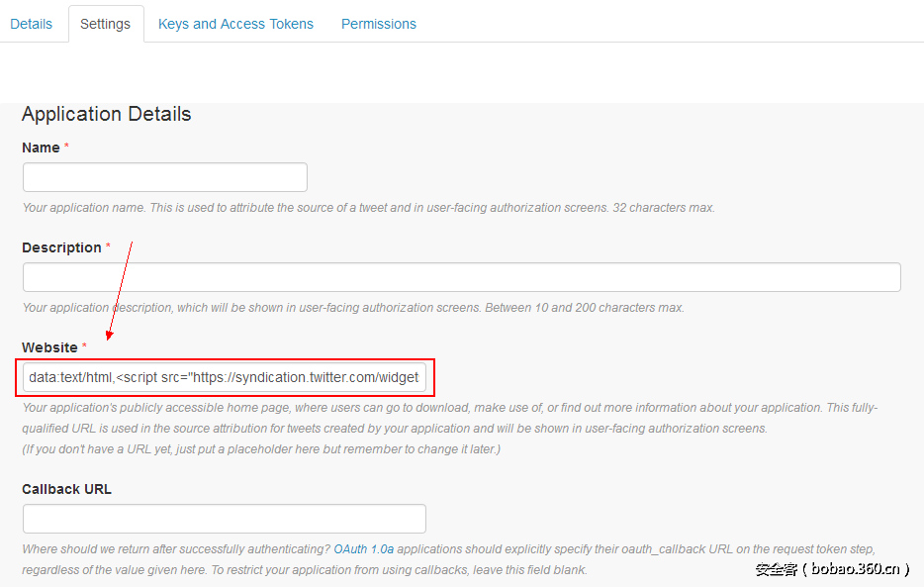Click the Callback URL label

(66, 489)
